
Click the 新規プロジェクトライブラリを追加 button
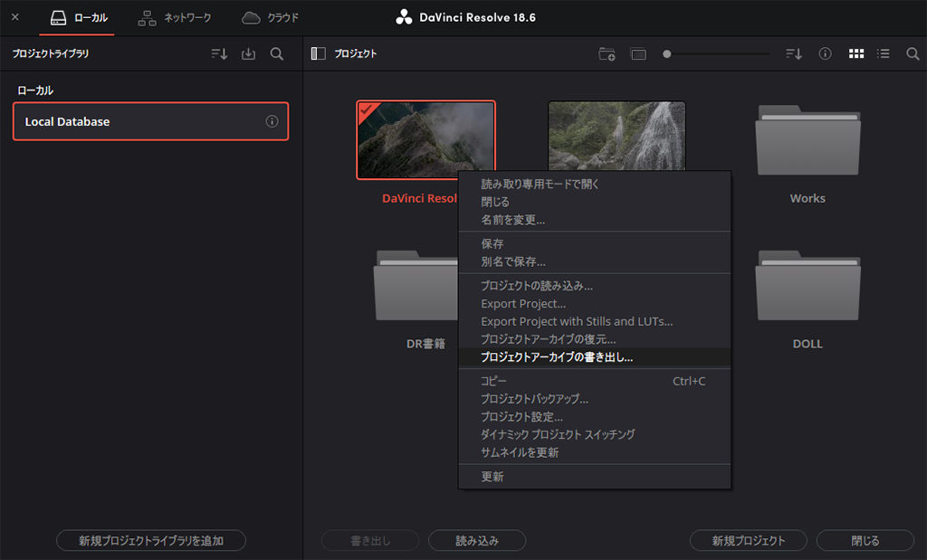(151, 540)
